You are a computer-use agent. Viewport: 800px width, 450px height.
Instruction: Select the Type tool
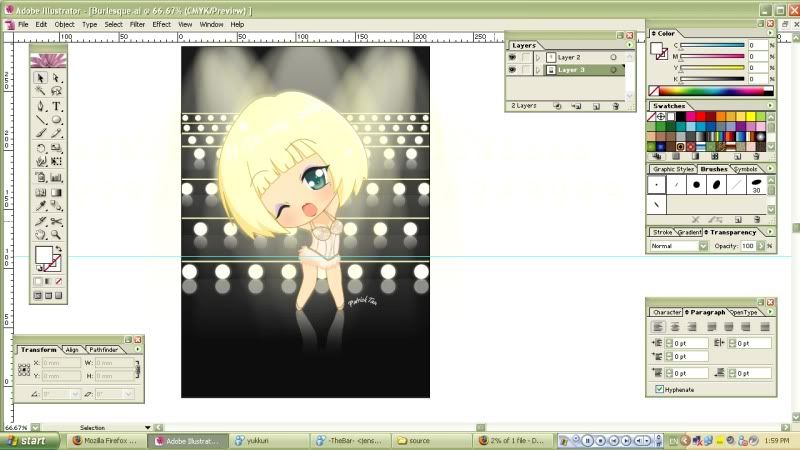[57, 106]
